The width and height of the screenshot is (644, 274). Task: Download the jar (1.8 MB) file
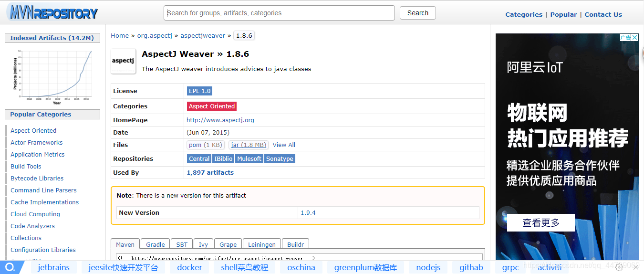[x=249, y=145]
